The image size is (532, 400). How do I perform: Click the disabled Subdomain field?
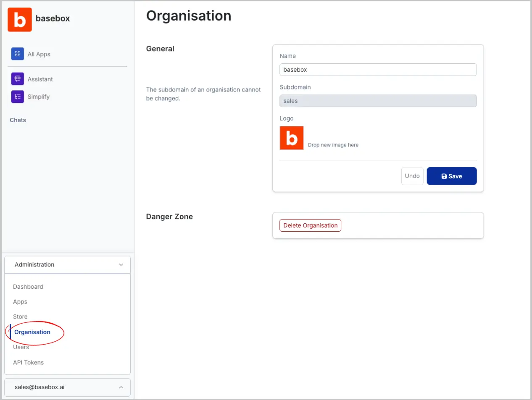(x=378, y=101)
